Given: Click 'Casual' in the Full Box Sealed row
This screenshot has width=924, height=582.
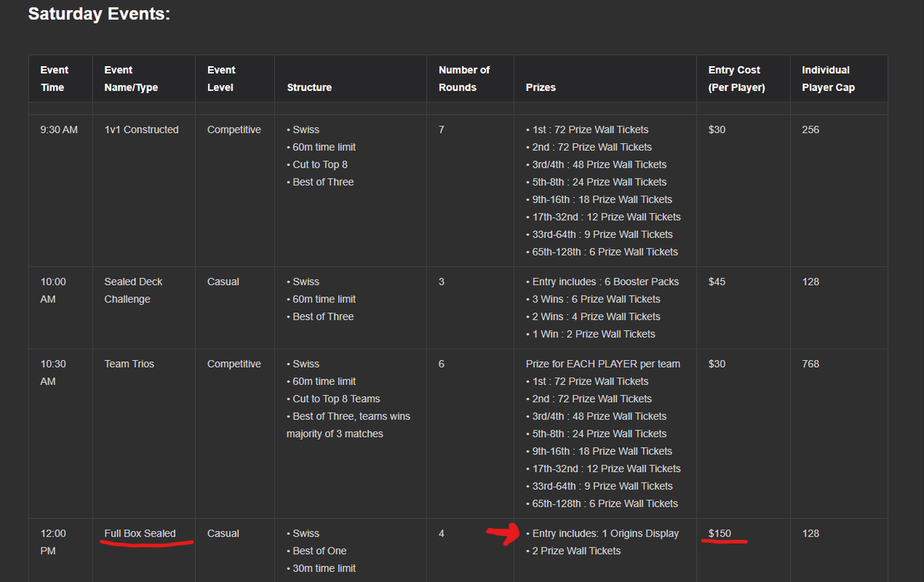Looking at the screenshot, I should pos(223,533).
